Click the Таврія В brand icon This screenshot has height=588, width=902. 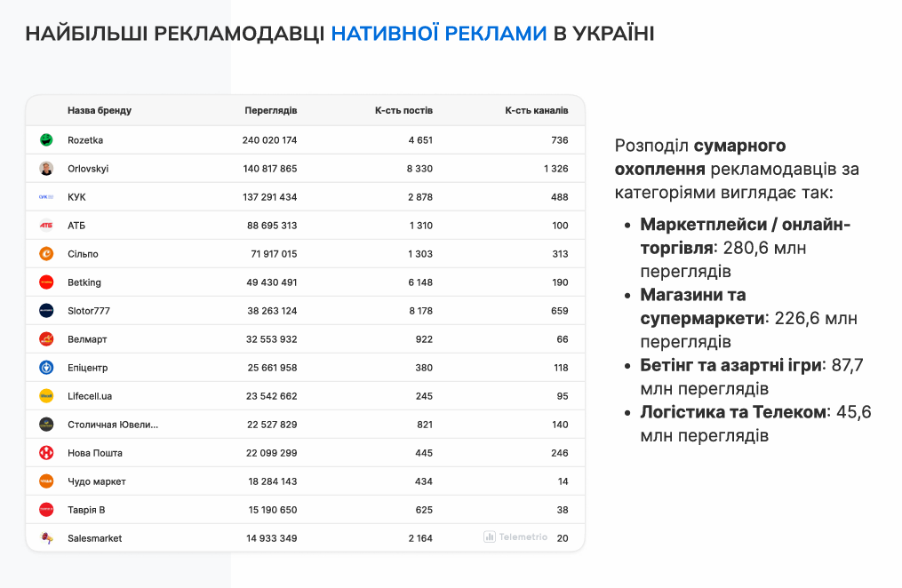[x=49, y=509]
